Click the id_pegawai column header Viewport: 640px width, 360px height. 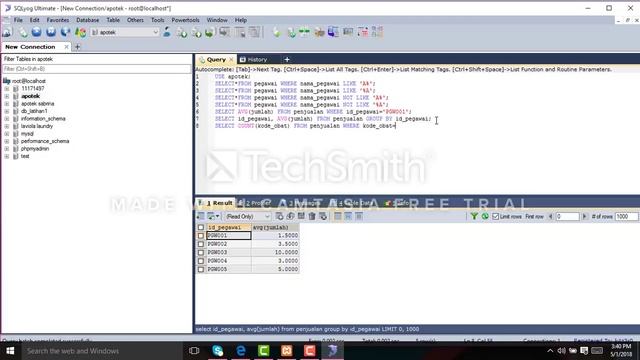(229, 227)
